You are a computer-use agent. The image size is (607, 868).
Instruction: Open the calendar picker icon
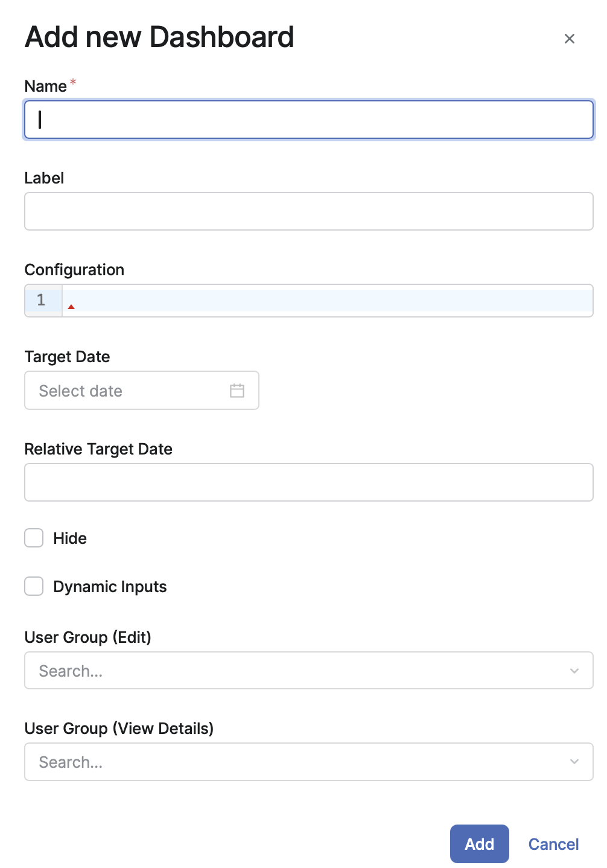[x=237, y=391]
